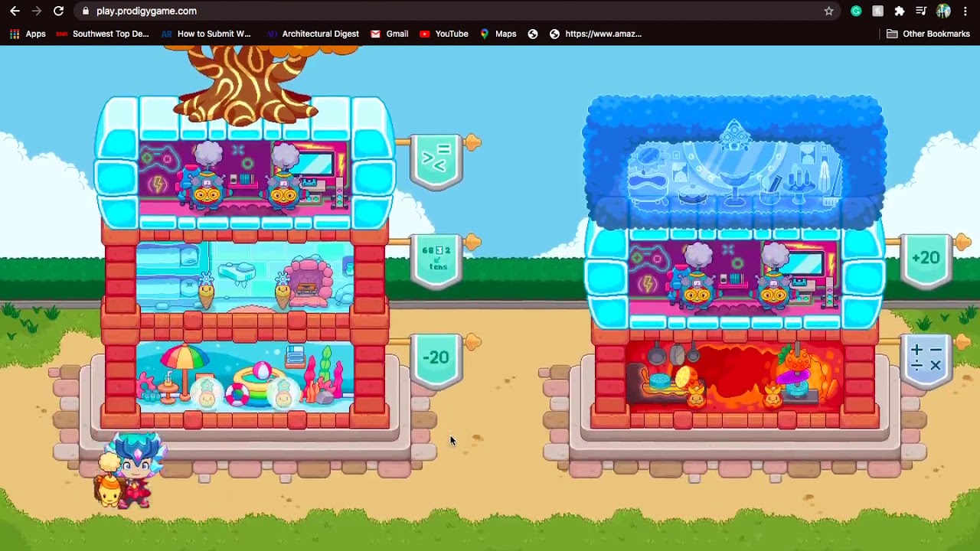Click the site lock icon in the address bar
Screen dimensions: 980x551
pyautogui.click(x=86, y=11)
